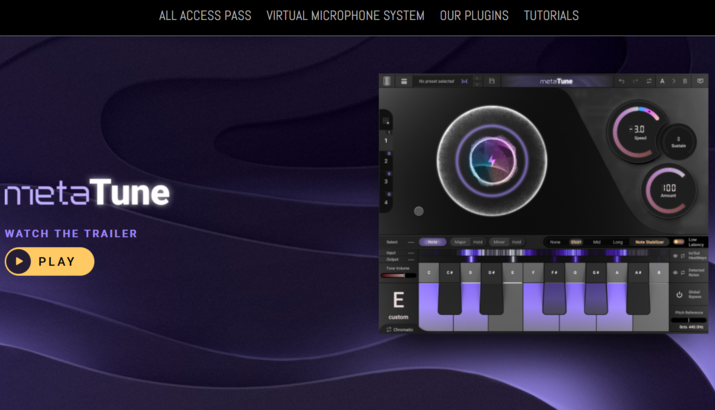Select the A preset comparison slot
This screenshot has width=715, height=410.
pyautogui.click(x=661, y=81)
